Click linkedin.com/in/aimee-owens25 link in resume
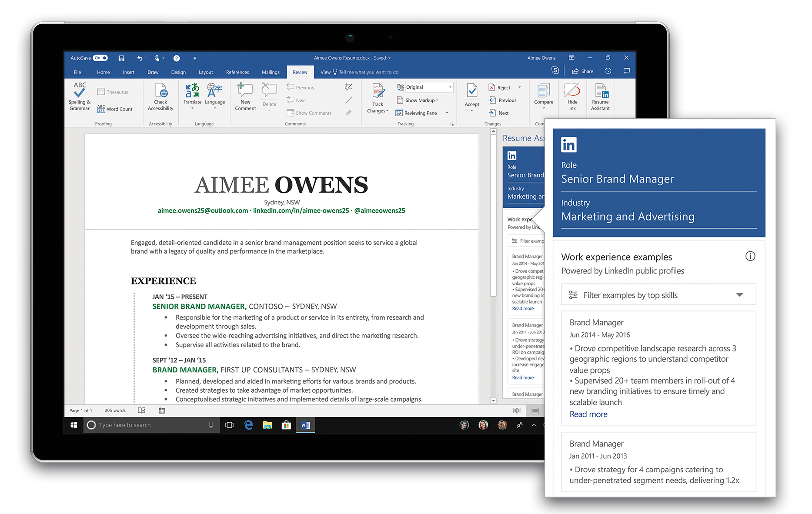This screenshot has height=514, width=812. click(301, 210)
